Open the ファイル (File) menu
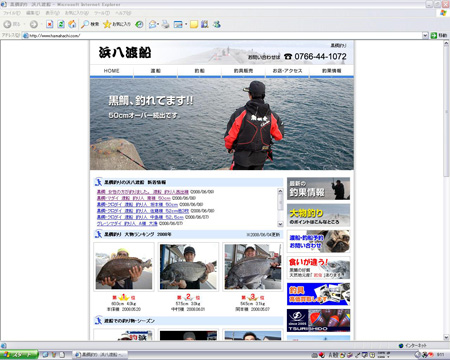 [x=12, y=13]
